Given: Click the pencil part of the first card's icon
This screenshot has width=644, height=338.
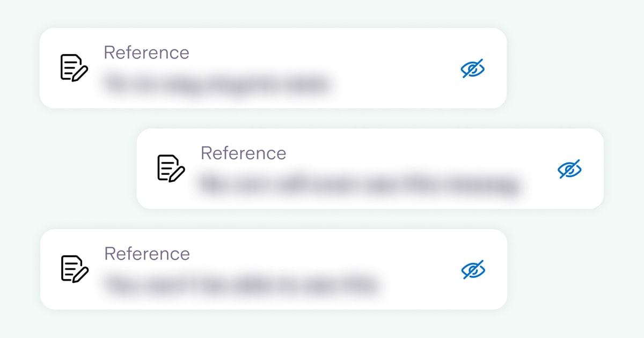Looking at the screenshot, I should pyautogui.click(x=80, y=74).
